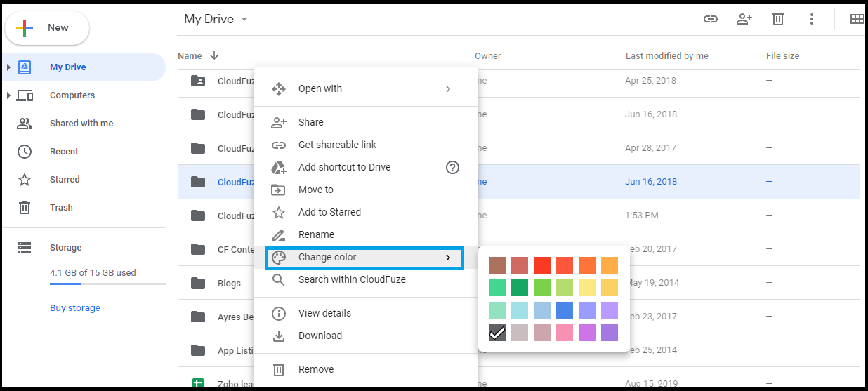Click the trash can icon in top toolbar

point(778,19)
